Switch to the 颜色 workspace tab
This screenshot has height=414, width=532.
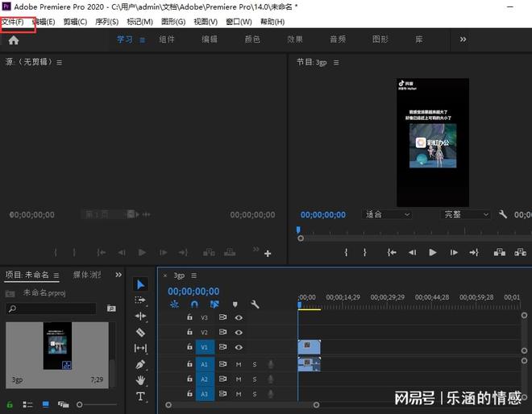click(252, 39)
